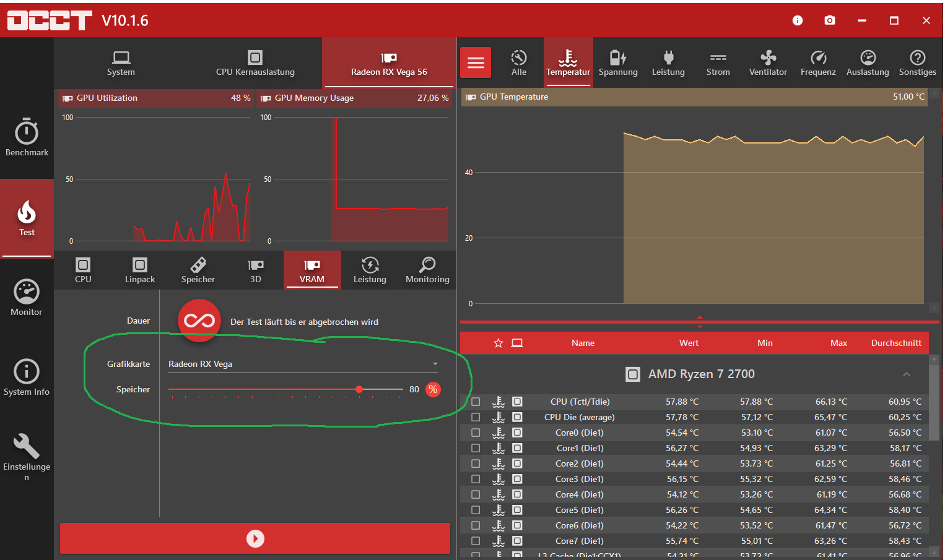Open the info icon in title bar
Viewport: 945px width, 560px height.
[798, 20]
